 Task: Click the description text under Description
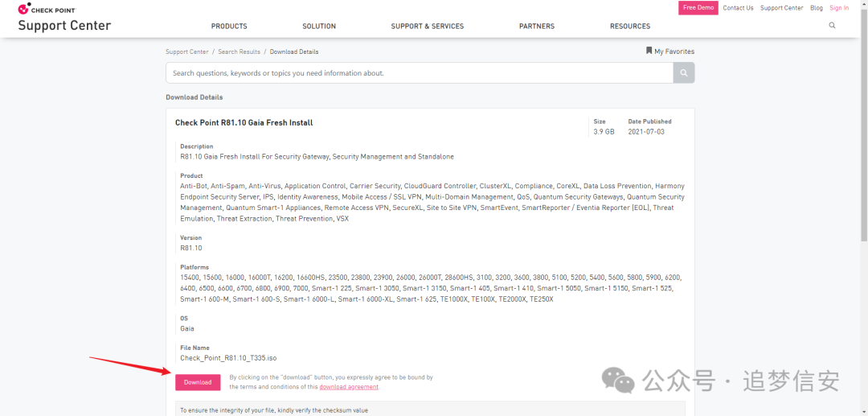tap(317, 157)
